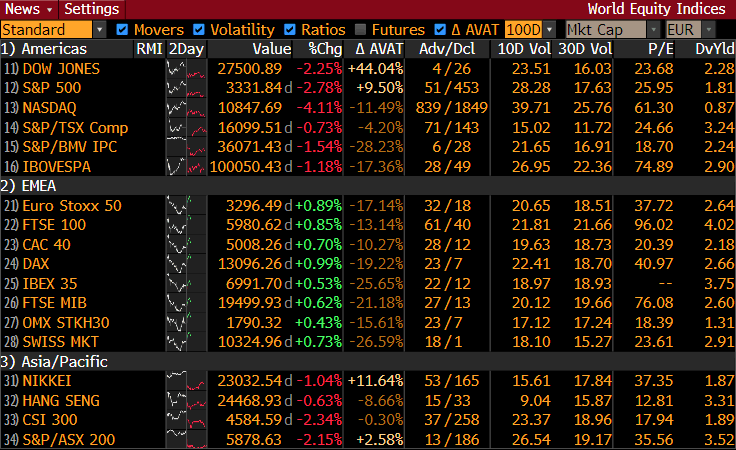Click DAX change +0.99%
The image size is (736, 450).
click(x=319, y=264)
